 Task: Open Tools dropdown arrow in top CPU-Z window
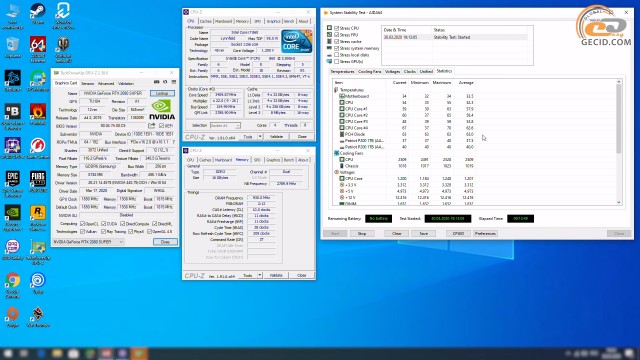pos(260,137)
